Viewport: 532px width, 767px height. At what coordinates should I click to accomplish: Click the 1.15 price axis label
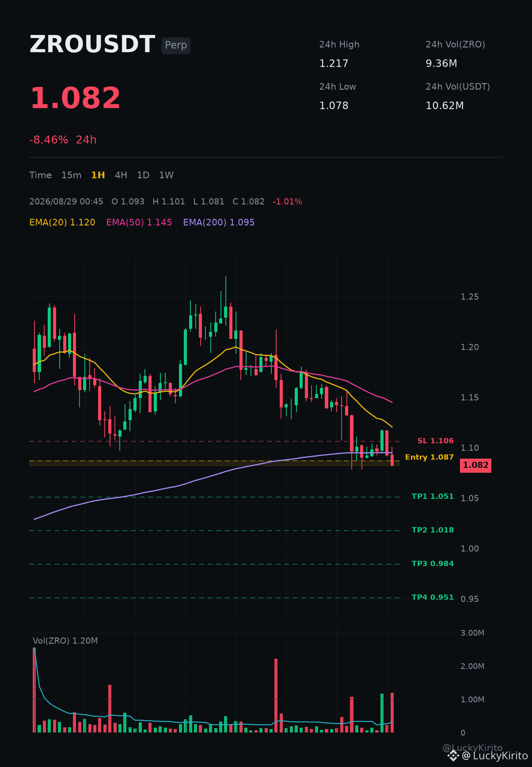pos(470,398)
